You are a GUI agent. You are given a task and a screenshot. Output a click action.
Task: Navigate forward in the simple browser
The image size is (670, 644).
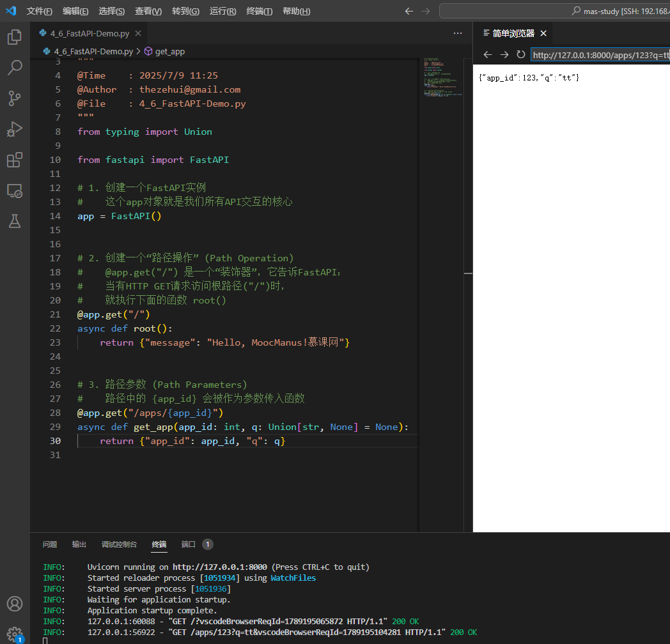coord(504,55)
